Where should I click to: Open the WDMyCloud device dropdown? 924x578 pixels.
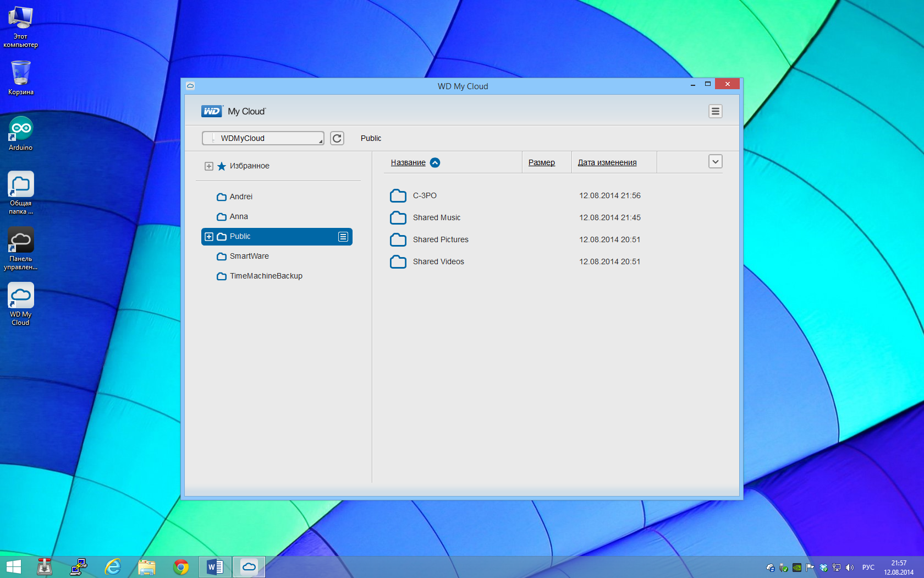coord(263,138)
